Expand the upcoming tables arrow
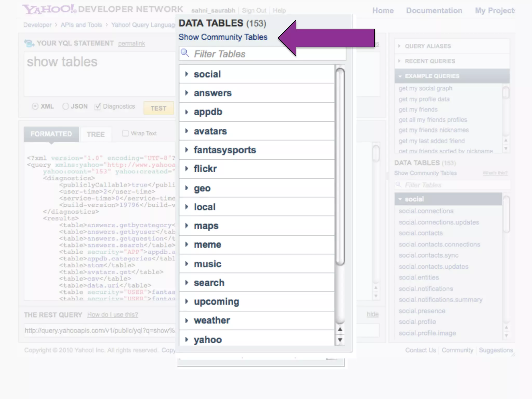The height and width of the screenshot is (399, 532). pyautogui.click(x=187, y=301)
